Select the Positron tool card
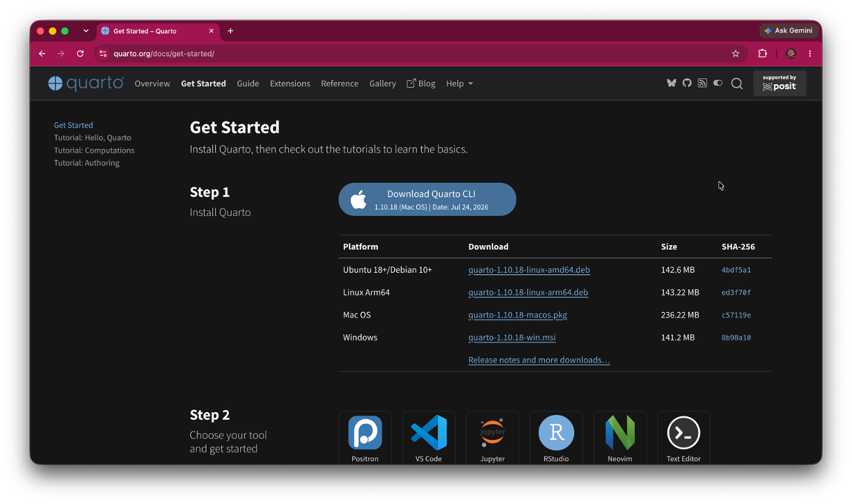The height and width of the screenshot is (504, 852). (365, 438)
